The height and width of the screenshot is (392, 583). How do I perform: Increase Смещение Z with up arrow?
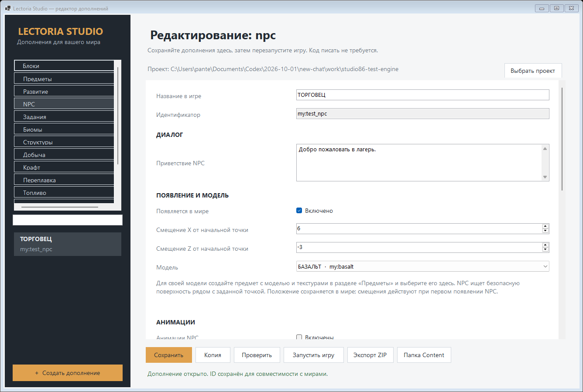[x=545, y=245]
